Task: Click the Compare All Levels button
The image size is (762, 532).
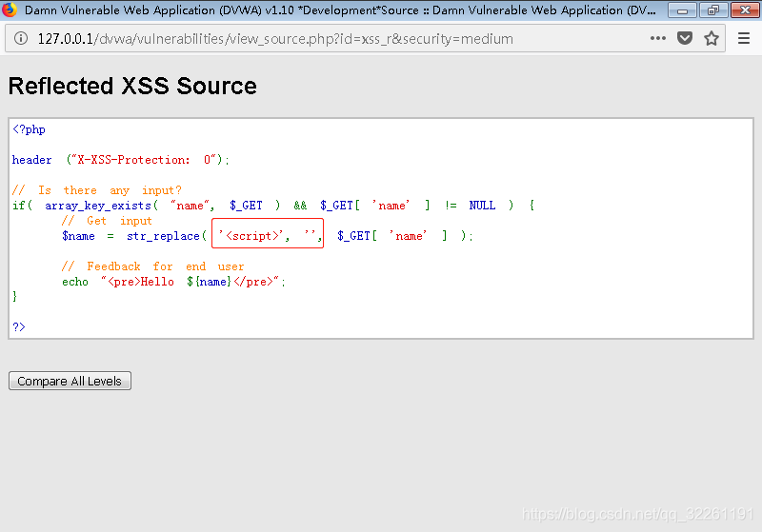Action: [x=70, y=381]
